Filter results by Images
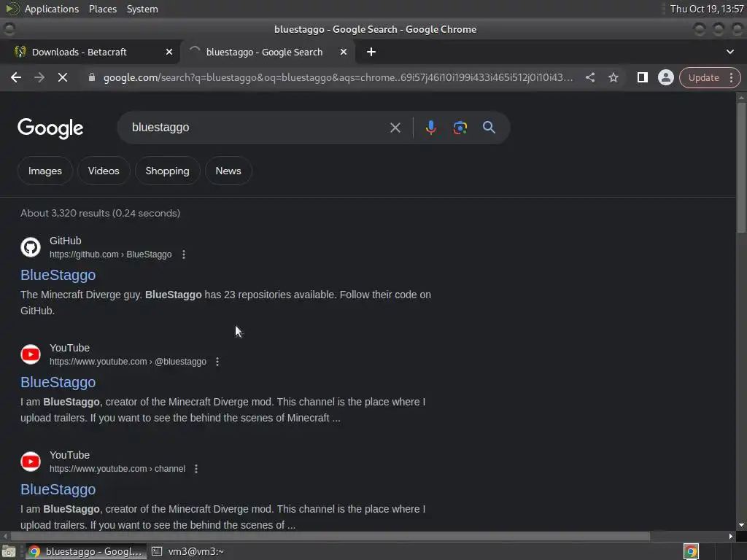This screenshot has height=560, width=747. pyautogui.click(x=44, y=171)
